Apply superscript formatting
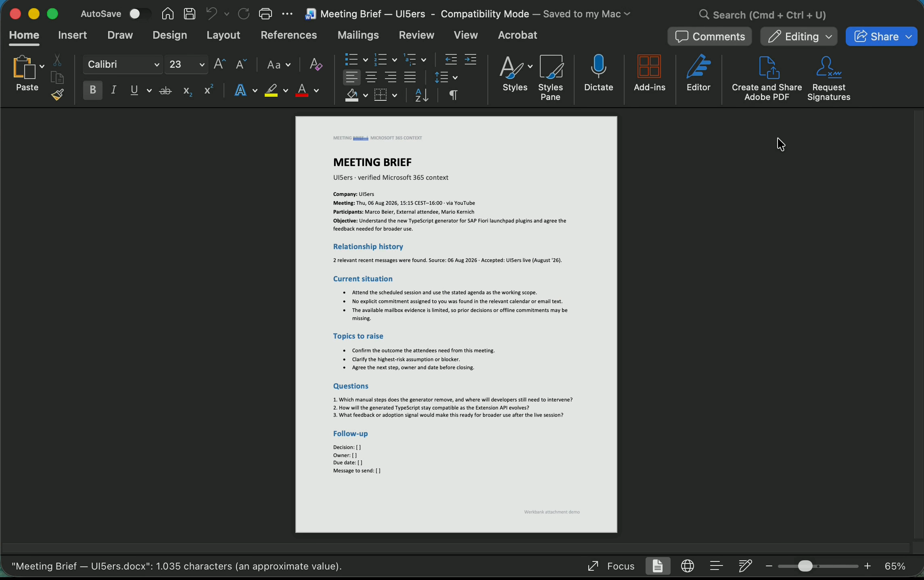 point(209,90)
